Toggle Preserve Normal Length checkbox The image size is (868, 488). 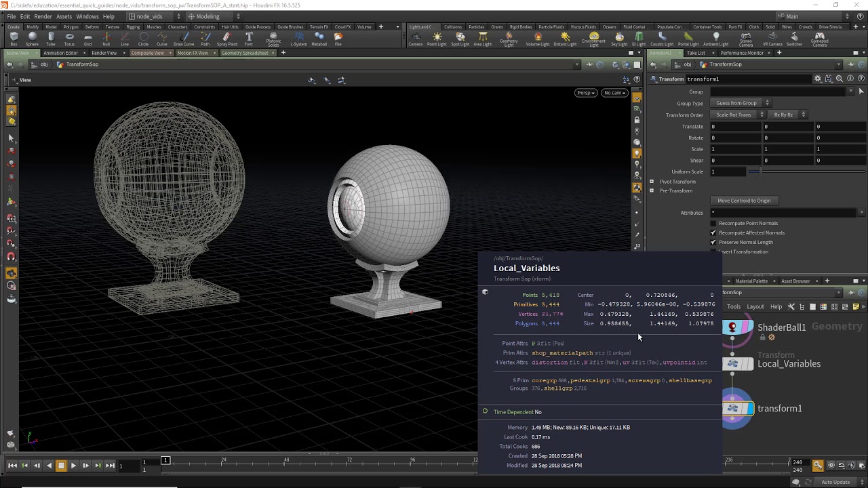pos(713,242)
